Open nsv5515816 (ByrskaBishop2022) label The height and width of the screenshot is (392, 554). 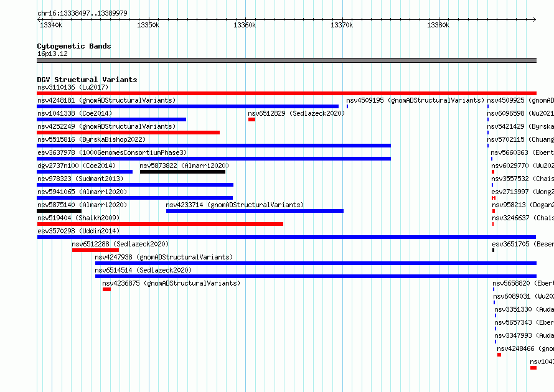[92, 139]
